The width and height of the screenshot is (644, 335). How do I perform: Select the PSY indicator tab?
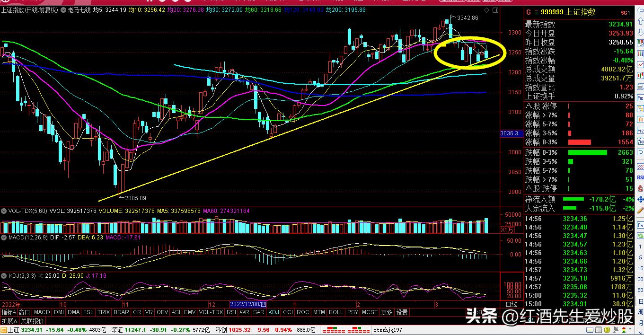tap(353, 312)
